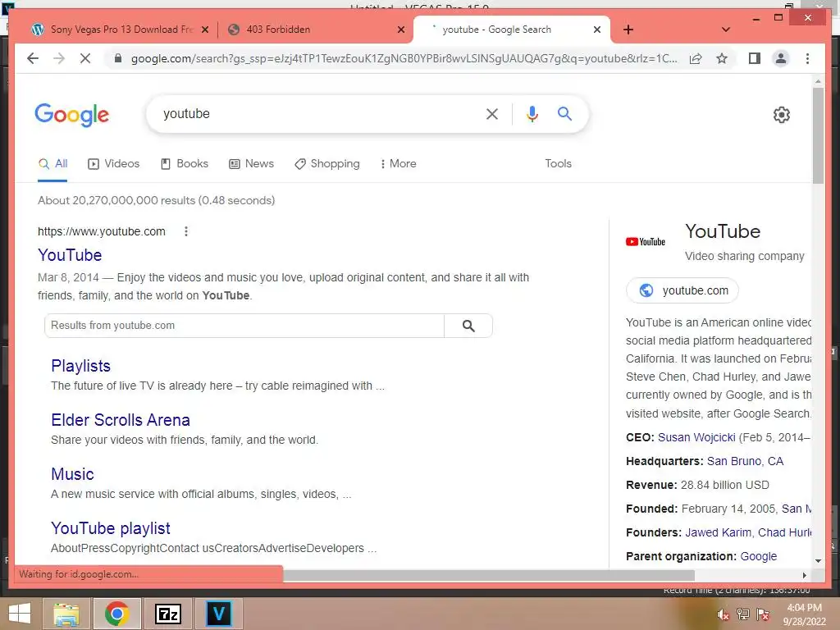The height and width of the screenshot is (630, 840).
Task: Click the YouTube logo in knowledge panel
Action: pyautogui.click(x=646, y=242)
